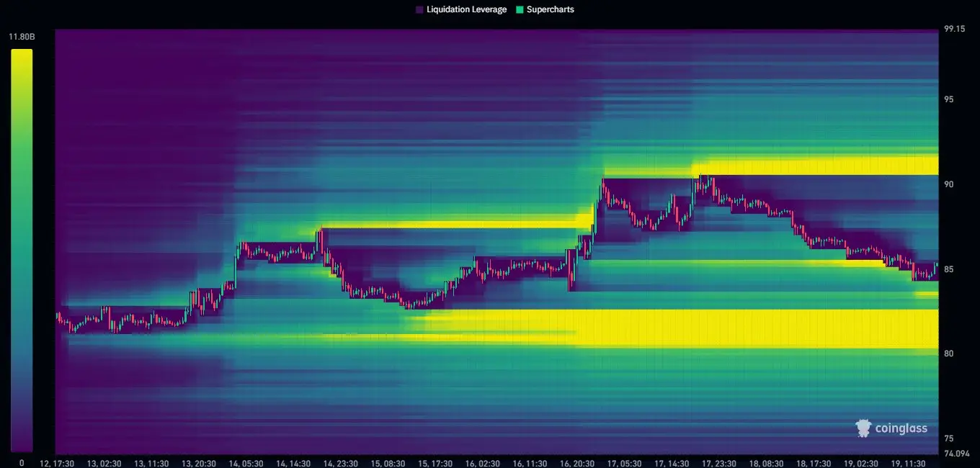
Task: Click the '13, 20:30' time axis label
Action: click(x=199, y=463)
